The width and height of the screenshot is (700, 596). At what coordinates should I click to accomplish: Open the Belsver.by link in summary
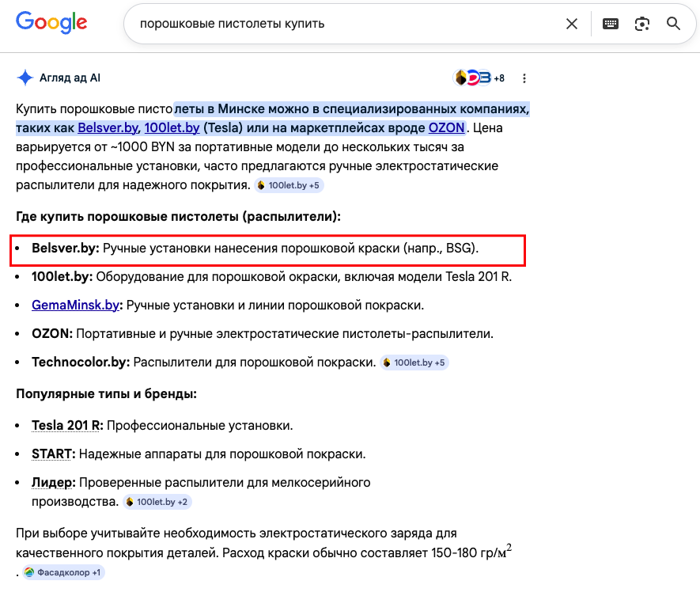point(108,127)
